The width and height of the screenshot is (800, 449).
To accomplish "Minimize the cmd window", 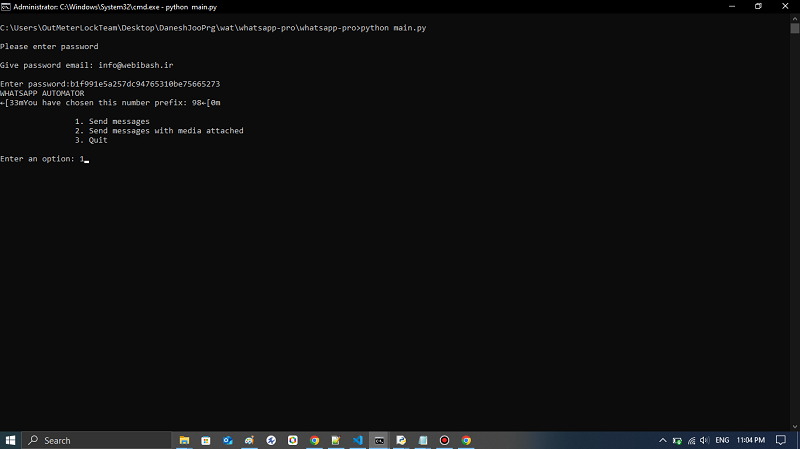I will click(x=732, y=7).
